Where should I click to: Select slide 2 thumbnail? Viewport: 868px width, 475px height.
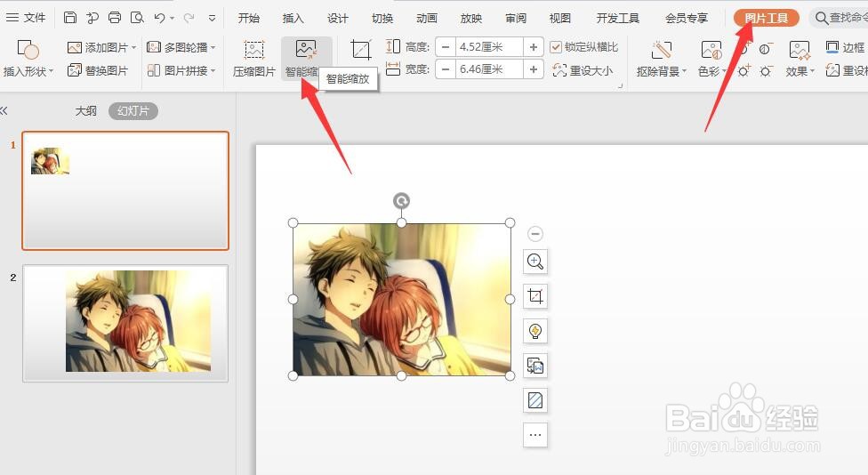[x=125, y=323]
